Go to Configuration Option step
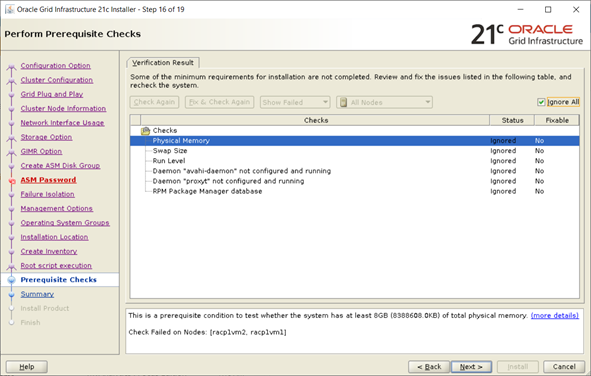This screenshot has height=376, width=591. (x=55, y=66)
